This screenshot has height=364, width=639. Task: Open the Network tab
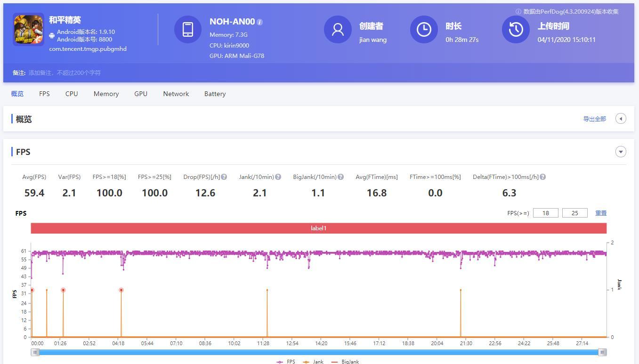(x=176, y=94)
